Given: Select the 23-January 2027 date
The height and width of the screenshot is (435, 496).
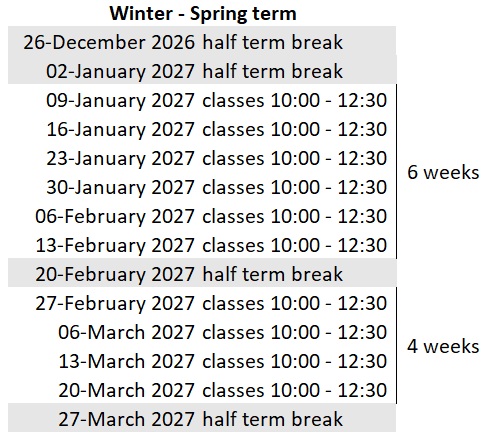Looking at the screenshot, I should point(120,158).
